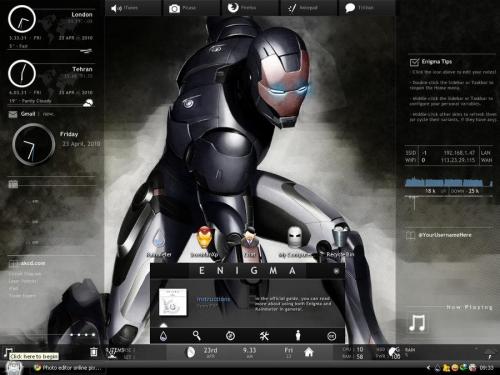
Task: Click the Now Playing music note icon
Action: coord(417,323)
